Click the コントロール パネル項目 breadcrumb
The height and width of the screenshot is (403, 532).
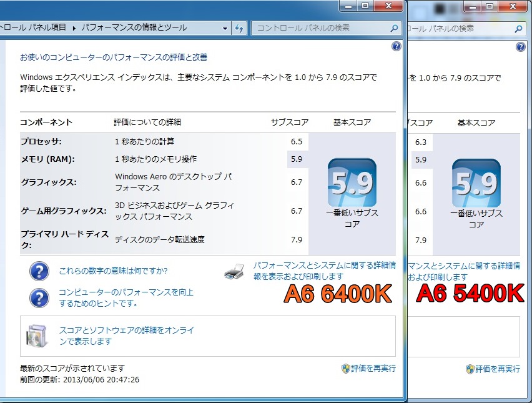pyautogui.click(x=33, y=27)
